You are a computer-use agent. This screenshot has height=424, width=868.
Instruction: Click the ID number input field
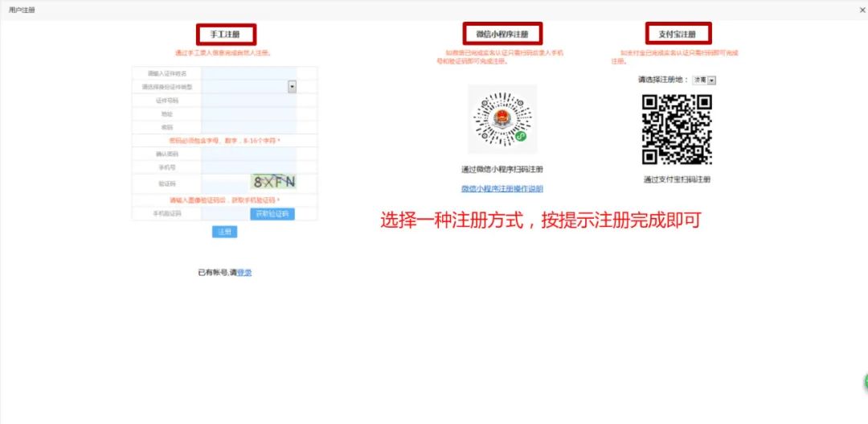249,101
